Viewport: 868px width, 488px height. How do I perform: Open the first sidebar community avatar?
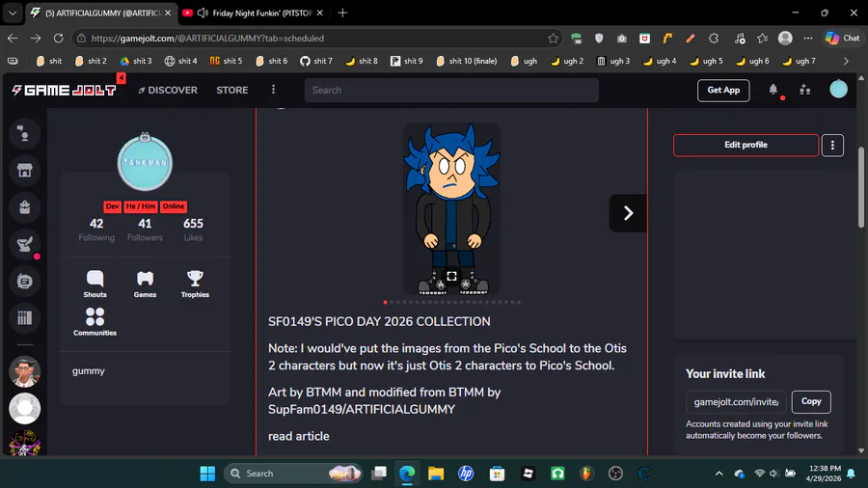(24, 371)
